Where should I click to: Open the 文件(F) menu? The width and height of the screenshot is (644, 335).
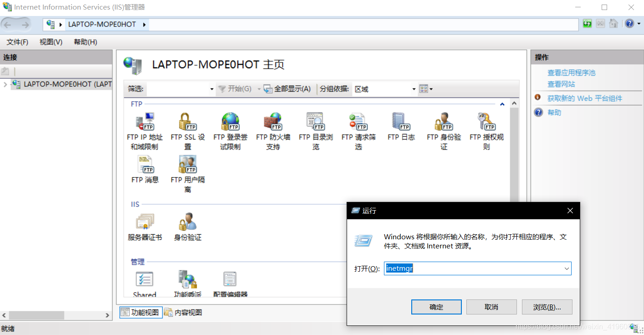(x=17, y=42)
